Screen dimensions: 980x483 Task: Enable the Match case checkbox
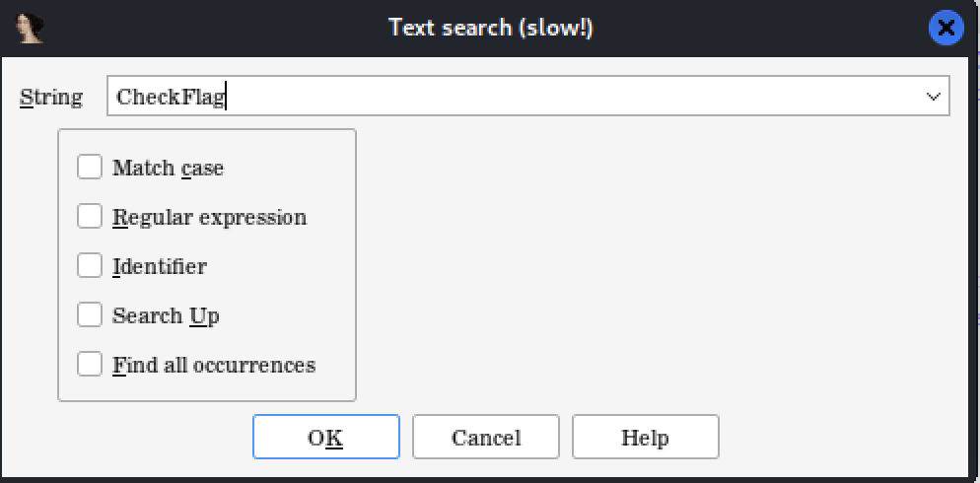point(90,168)
